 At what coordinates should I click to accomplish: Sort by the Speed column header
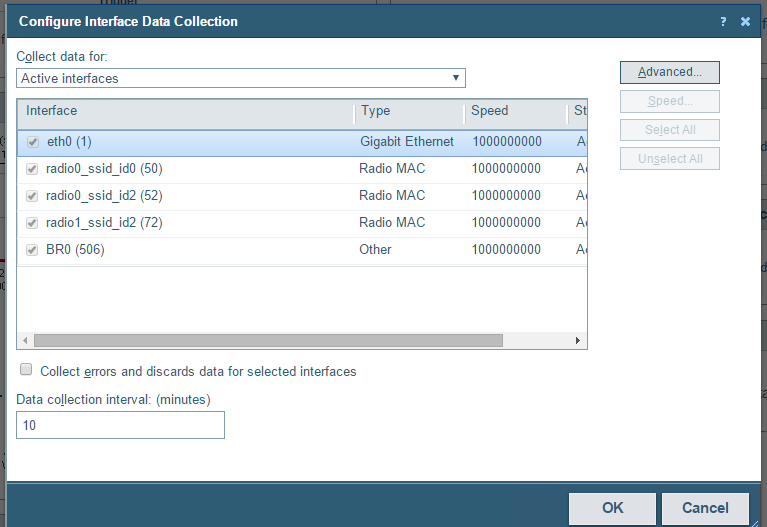pyautogui.click(x=517, y=114)
